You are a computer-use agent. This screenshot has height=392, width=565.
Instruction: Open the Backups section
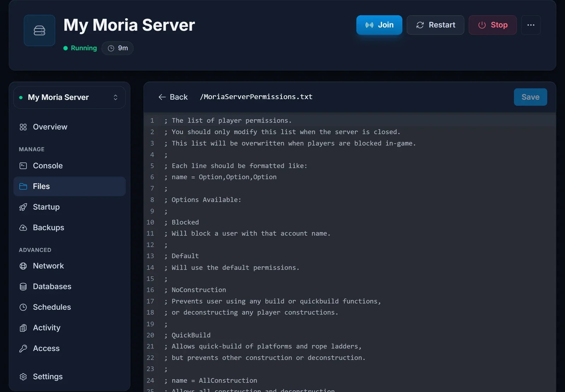pos(70,228)
